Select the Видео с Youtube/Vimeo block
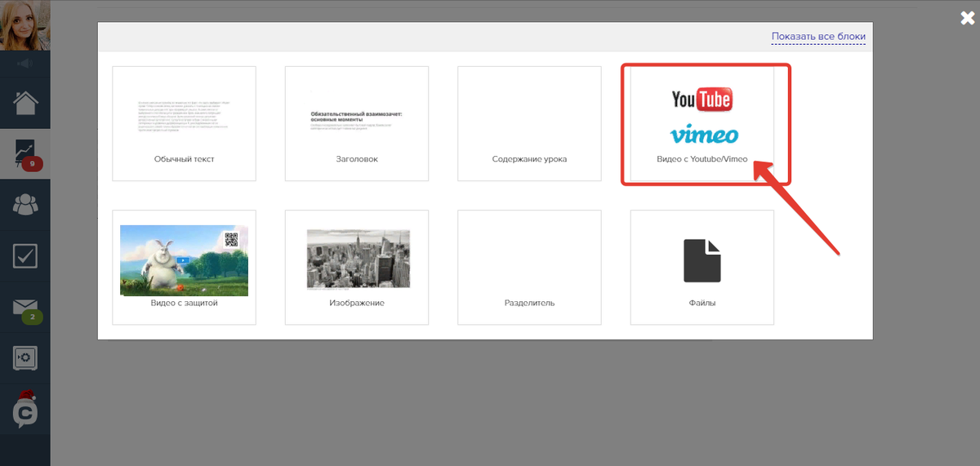The image size is (980, 466). pyautogui.click(x=702, y=124)
